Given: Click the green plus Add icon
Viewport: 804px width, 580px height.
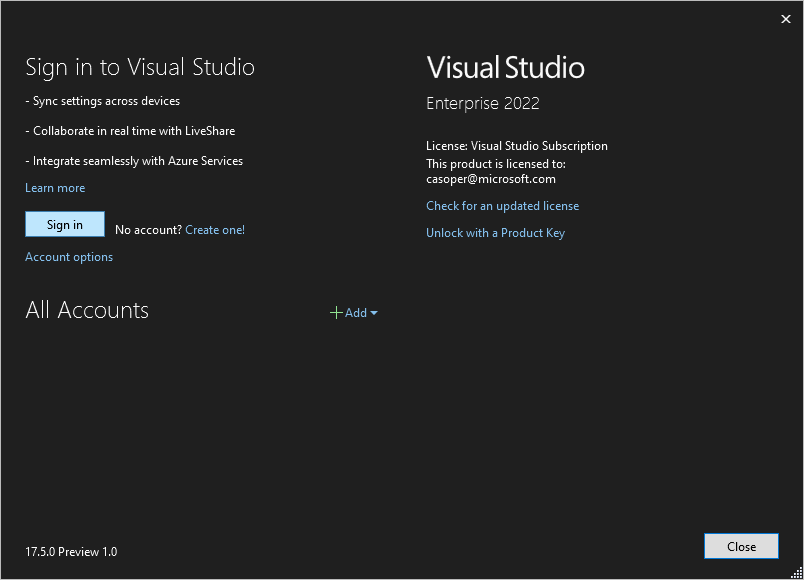Looking at the screenshot, I should click(x=337, y=313).
